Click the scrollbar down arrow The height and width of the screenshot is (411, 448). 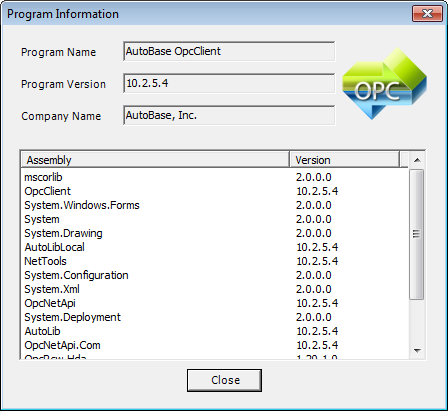[417, 350]
